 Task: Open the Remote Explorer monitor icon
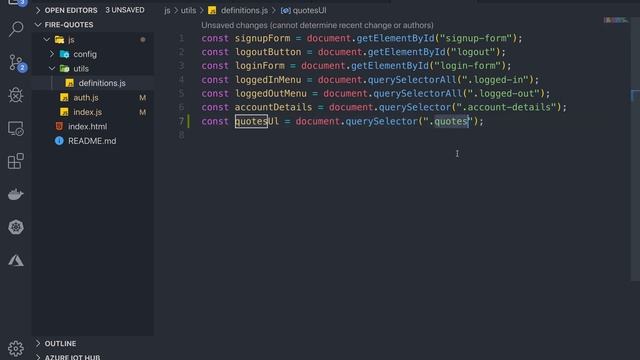point(16,129)
